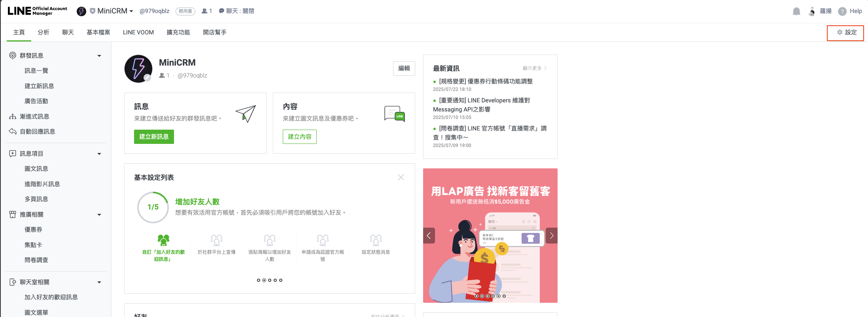Click the paper airplane message icon
Image resolution: width=868 pixels, height=317 pixels.
coord(246,114)
